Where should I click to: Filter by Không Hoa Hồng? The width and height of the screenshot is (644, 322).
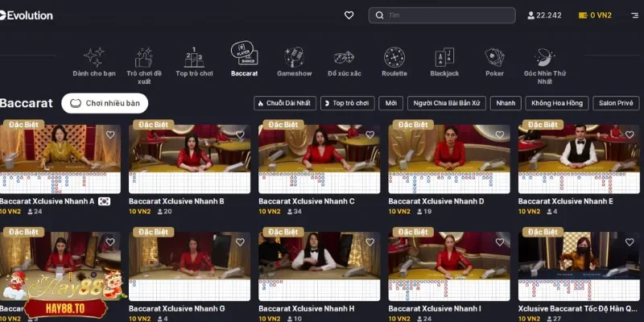(556, 103)
